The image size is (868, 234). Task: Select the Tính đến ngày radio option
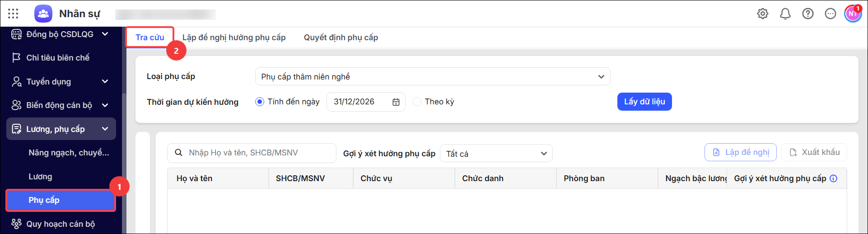click(x=260, y=102)
